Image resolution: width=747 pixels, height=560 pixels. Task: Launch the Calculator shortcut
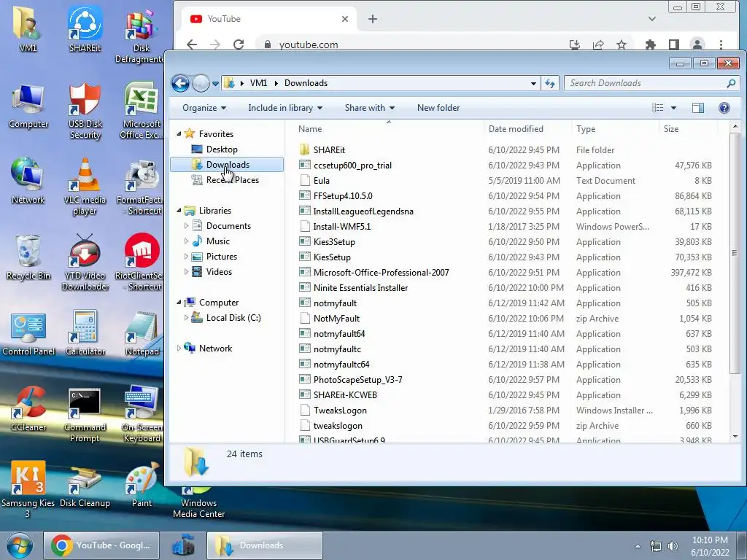click(85, 333)
